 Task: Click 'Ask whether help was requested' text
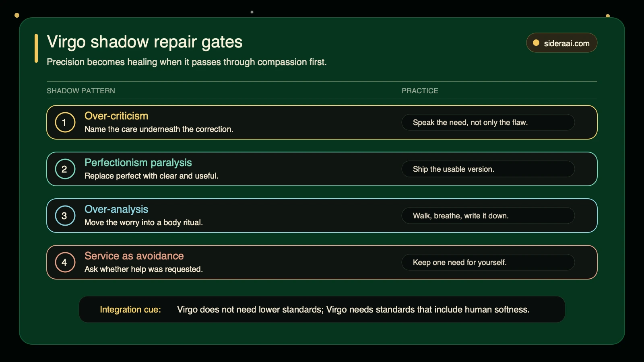144,269
